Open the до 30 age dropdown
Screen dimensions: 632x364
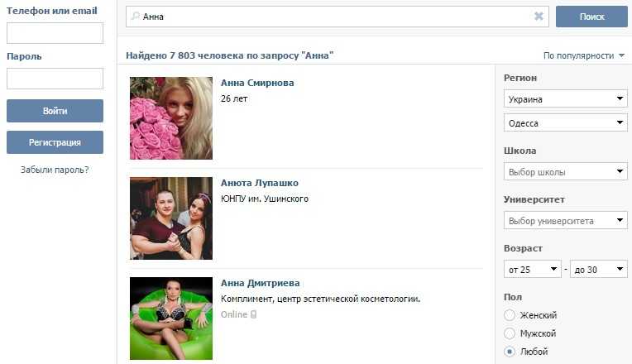(599, 269)
